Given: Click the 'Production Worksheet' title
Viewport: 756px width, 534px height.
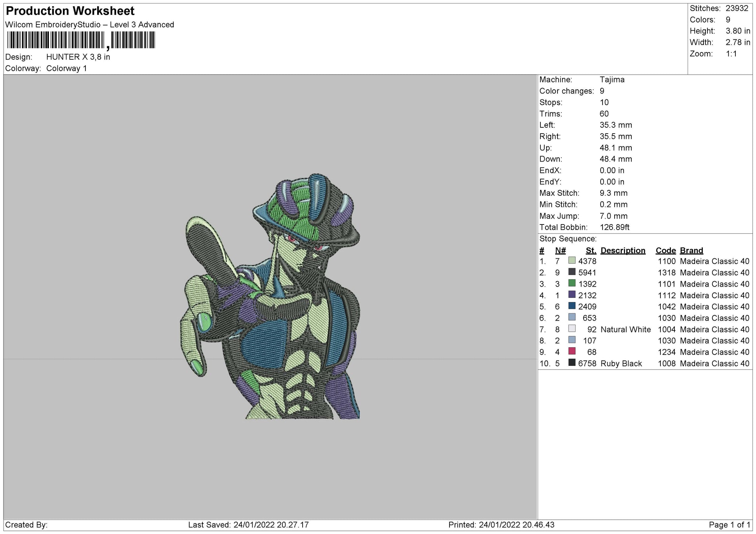Looking at the screenshot, I should point(70,11).
